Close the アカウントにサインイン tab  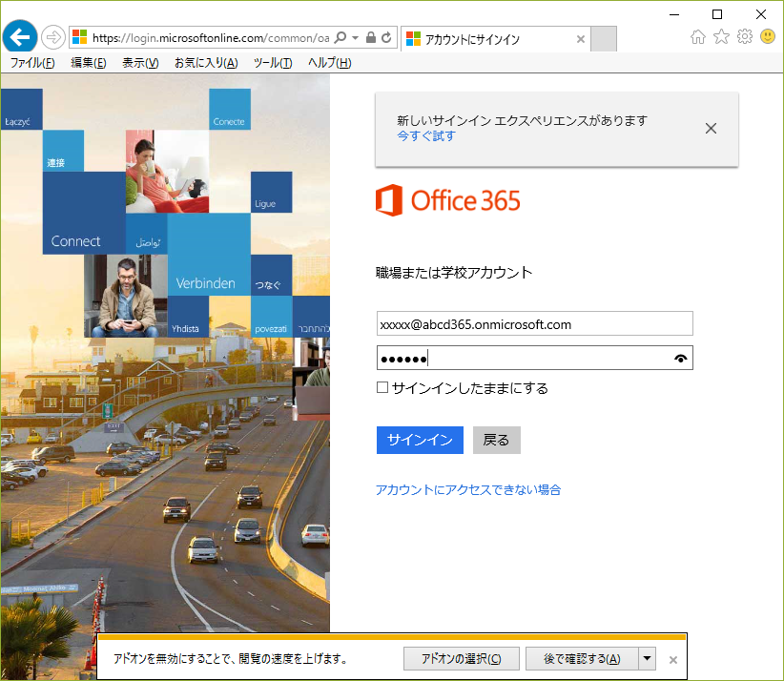tap(581, 39)
